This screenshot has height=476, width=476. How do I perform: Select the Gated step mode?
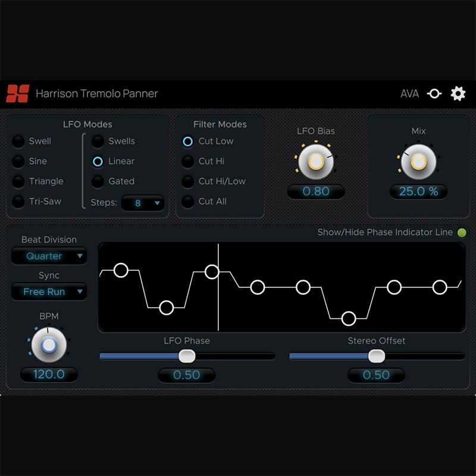pos(98,181)
